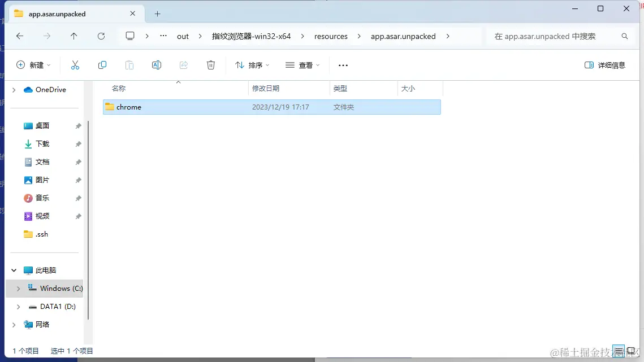Click the Share icon
Image resolution: width=644 pixels, height=362 pixels.
[184, 65]
